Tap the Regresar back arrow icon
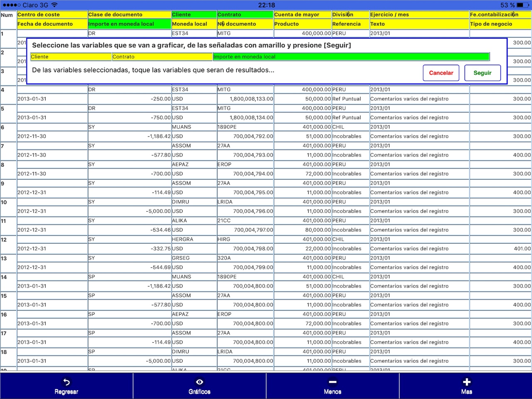This screenshot has width=532, height=399. click(66, 382)
